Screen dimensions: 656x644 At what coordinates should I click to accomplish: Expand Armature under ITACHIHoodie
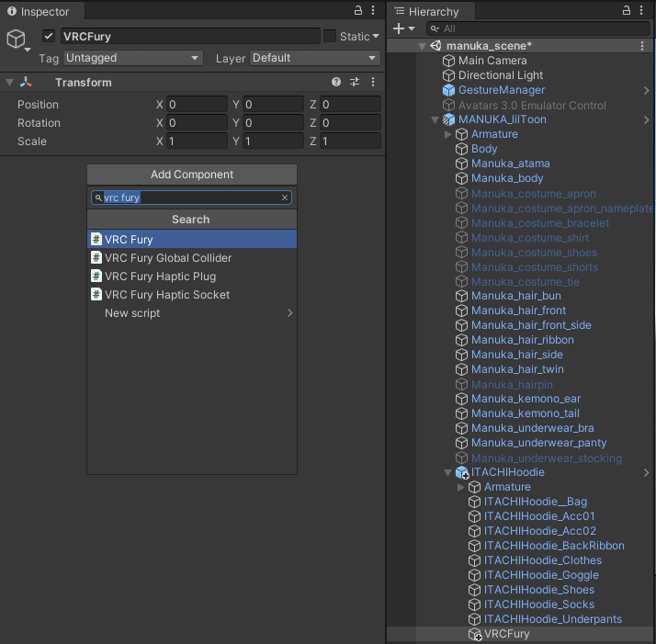[461, 487]
